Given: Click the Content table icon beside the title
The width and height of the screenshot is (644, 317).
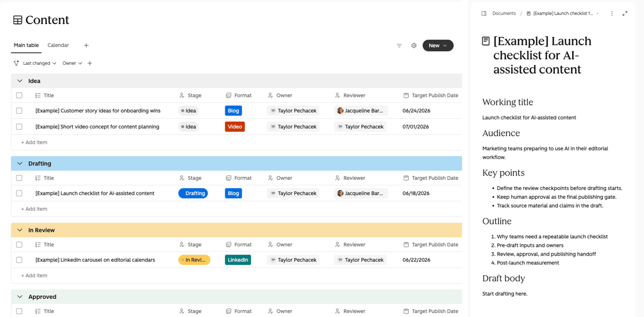Looking at the screenshot, I should click(x=18, y=20).
